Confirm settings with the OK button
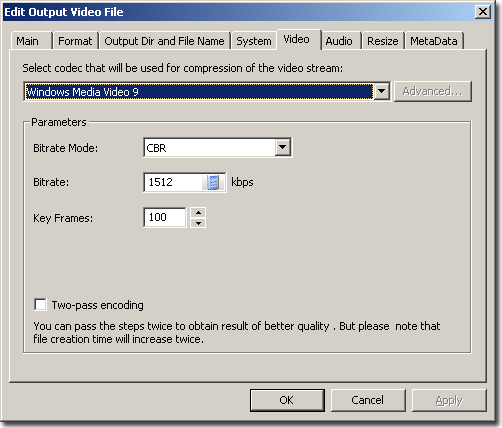Viewport: 502px width, 428px height. (x=287, y=400)
